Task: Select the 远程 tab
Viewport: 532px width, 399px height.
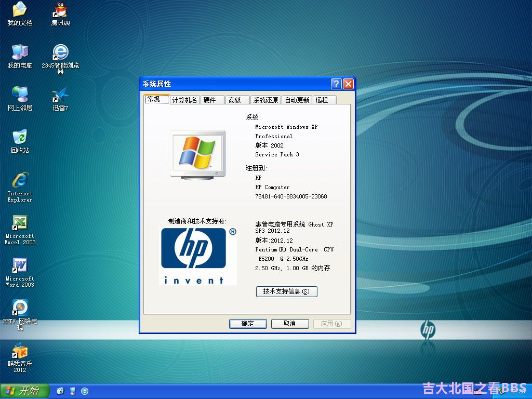Action: (x=324, y=100)
